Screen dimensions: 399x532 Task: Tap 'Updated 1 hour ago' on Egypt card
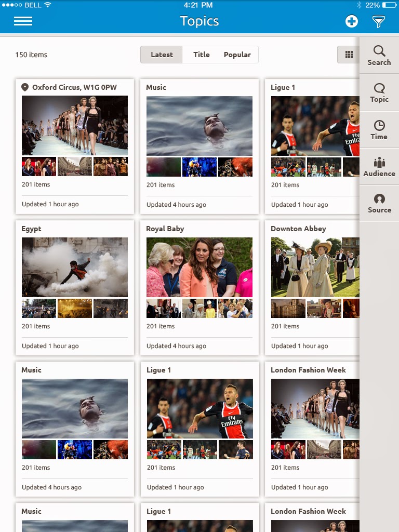(x=50, y=346)
